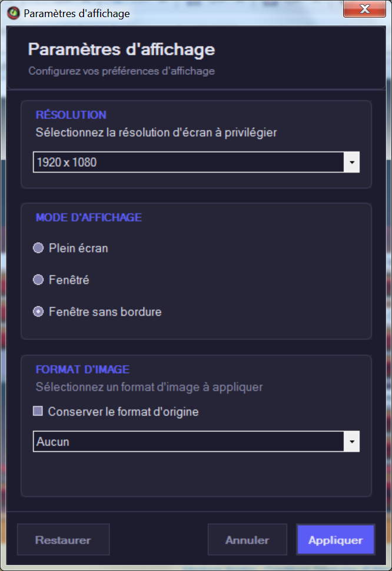
Task: Click the FORMAT D'IMAGE section heading
Action: (x=82, y=369)
